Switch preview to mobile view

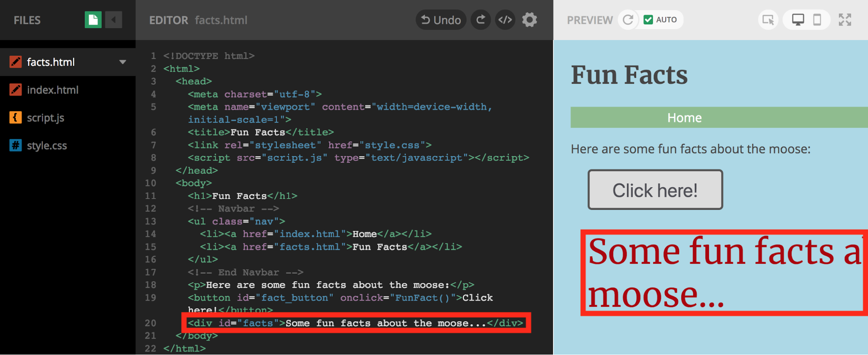pyautogui.click(x=817, y=20)
